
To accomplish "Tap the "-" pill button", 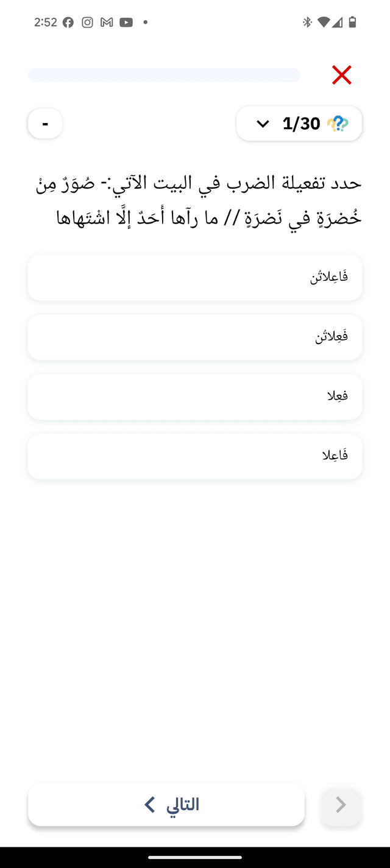I will (x=45, y=123).
